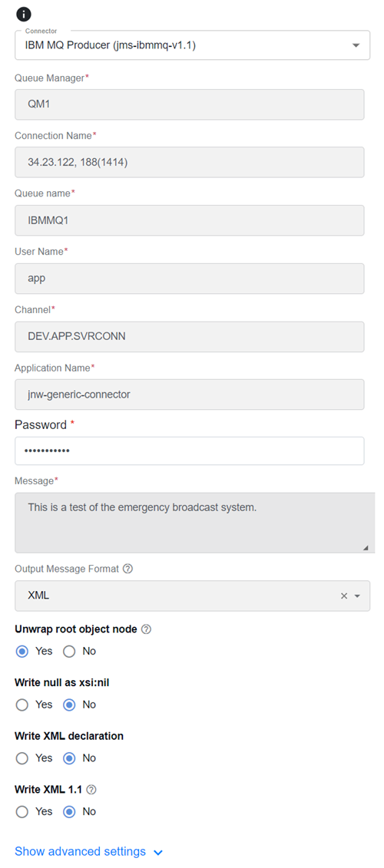Screen dimensions: 384x868
Task: Select No for Unwrap root object node
Action: (x=69, y=652)
